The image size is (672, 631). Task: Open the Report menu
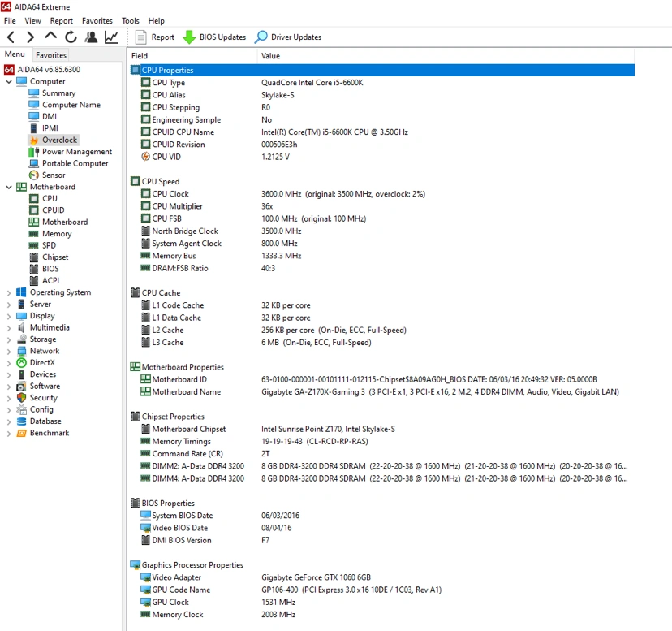62,20
